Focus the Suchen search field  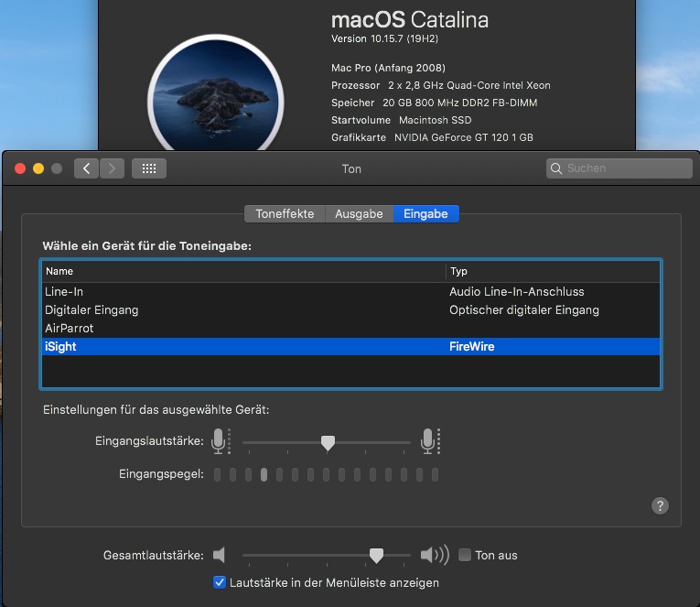point(619,168)
